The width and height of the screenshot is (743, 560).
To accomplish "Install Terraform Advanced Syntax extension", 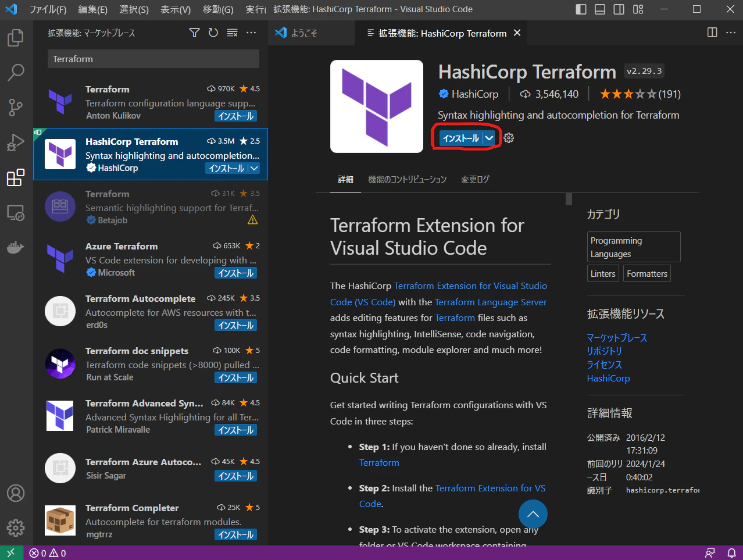I will click(x=236, y=430).
